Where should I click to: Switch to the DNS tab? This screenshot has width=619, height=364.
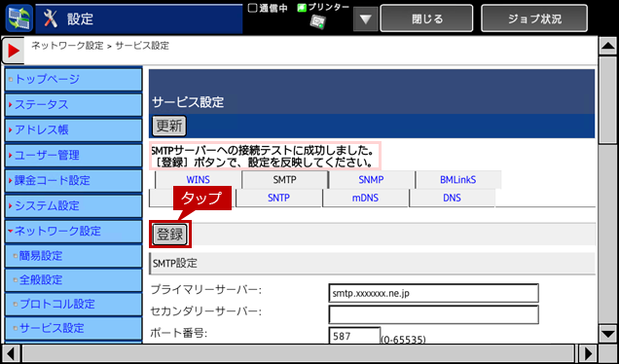click(x=452, y=198)
